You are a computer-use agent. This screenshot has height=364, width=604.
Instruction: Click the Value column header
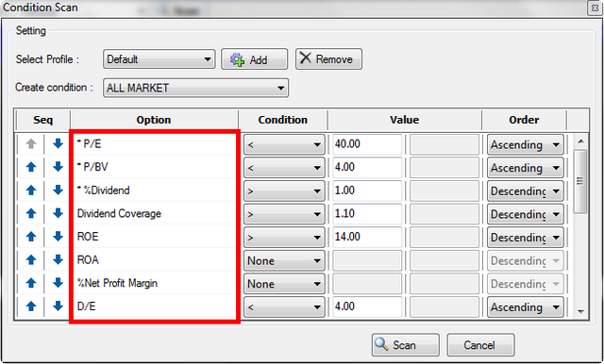point(405,120)
